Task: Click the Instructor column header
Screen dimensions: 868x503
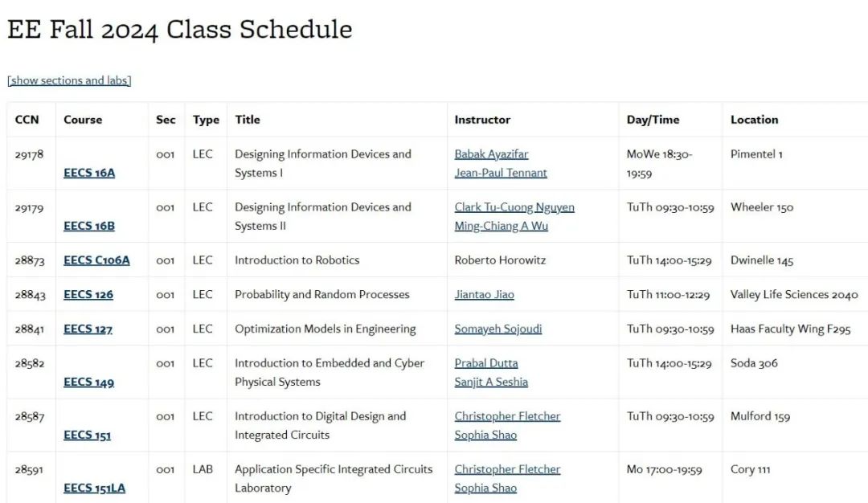Action: (x=482, y=120)
